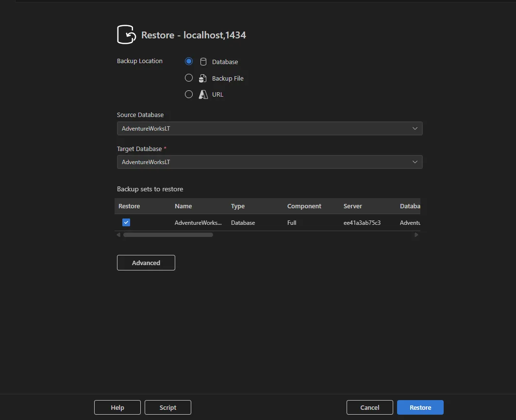This screenshot has height=420, width=516.
Task: Open Help for the restore dialog
Action: [117, 407]
